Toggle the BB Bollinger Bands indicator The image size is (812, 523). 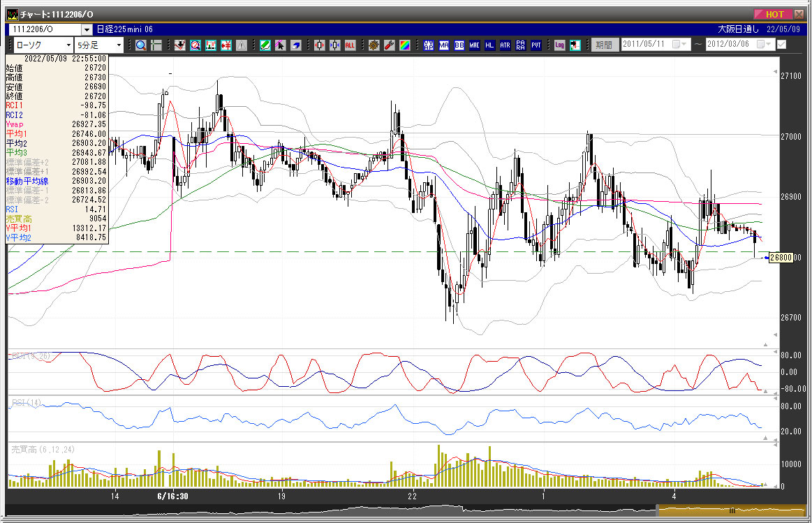459,45
